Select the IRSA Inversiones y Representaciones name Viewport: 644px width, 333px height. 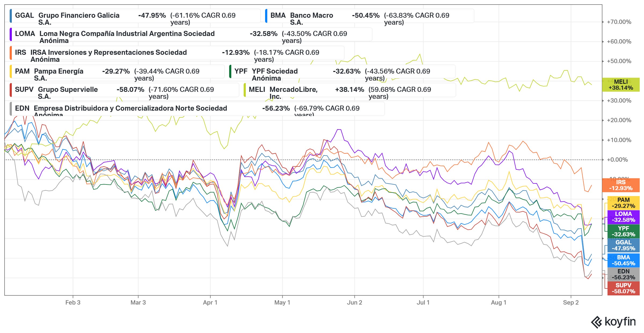[x=109, y=56]
